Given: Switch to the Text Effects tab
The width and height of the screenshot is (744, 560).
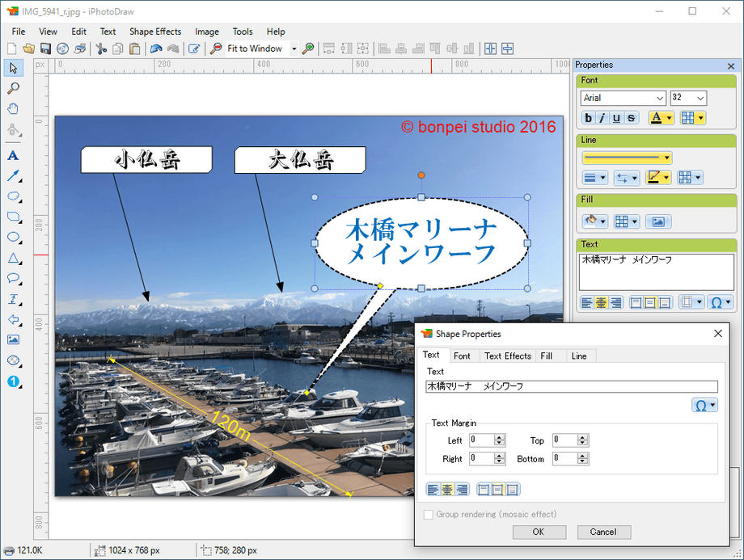Looking at the screenshot, I should pos(508,356).
